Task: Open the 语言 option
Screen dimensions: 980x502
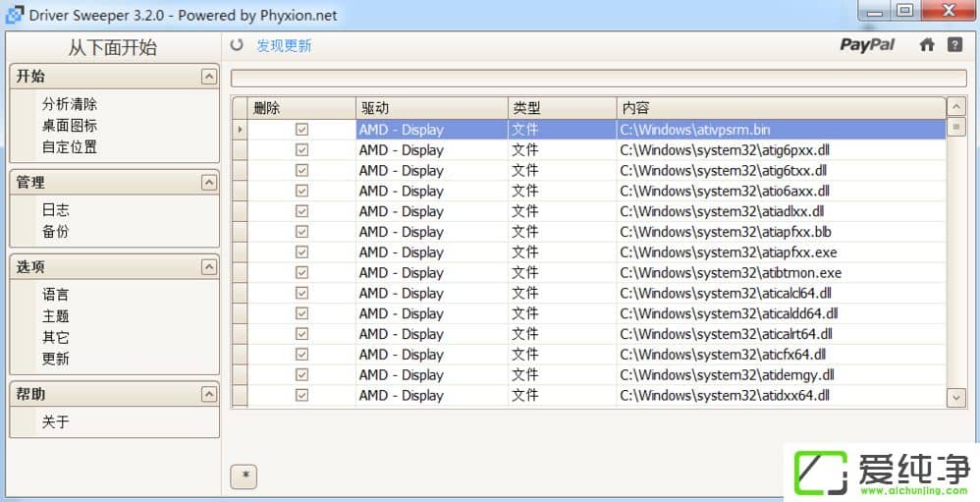Action: [56, 295]
